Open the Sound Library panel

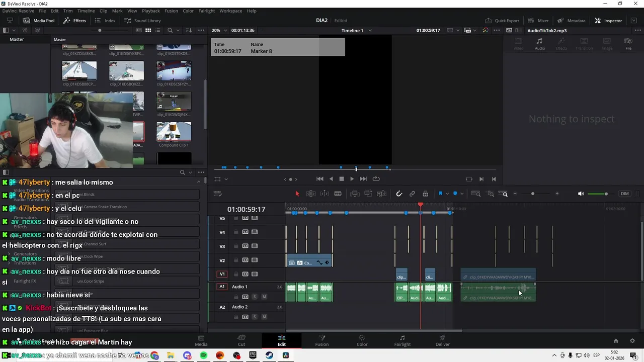(142, 21)
